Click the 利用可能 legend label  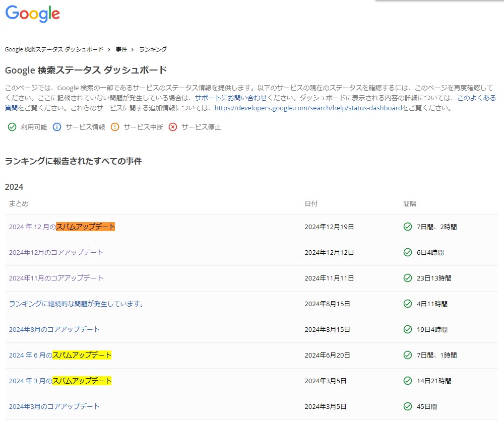click(x=34, y=127)
